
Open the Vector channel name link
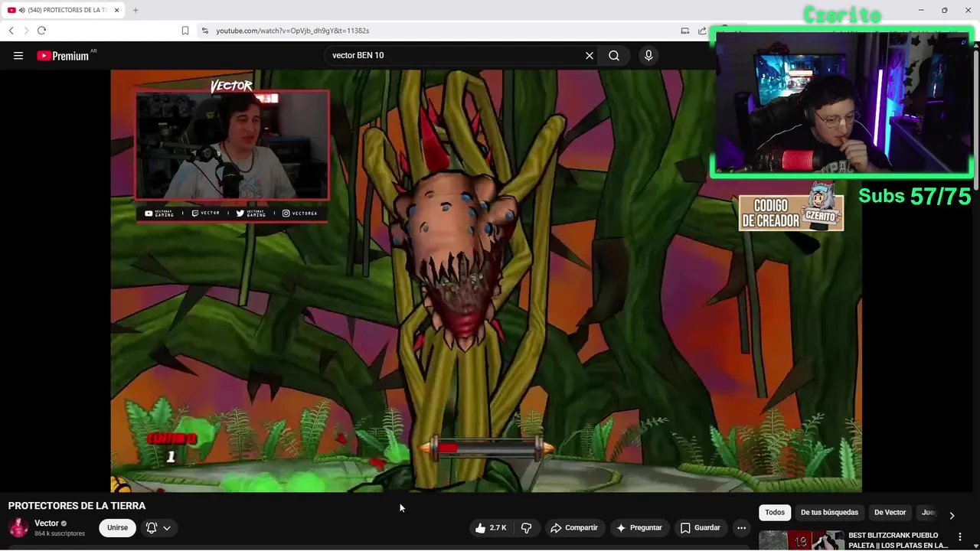pyautogui.click(x=47, y=523)
